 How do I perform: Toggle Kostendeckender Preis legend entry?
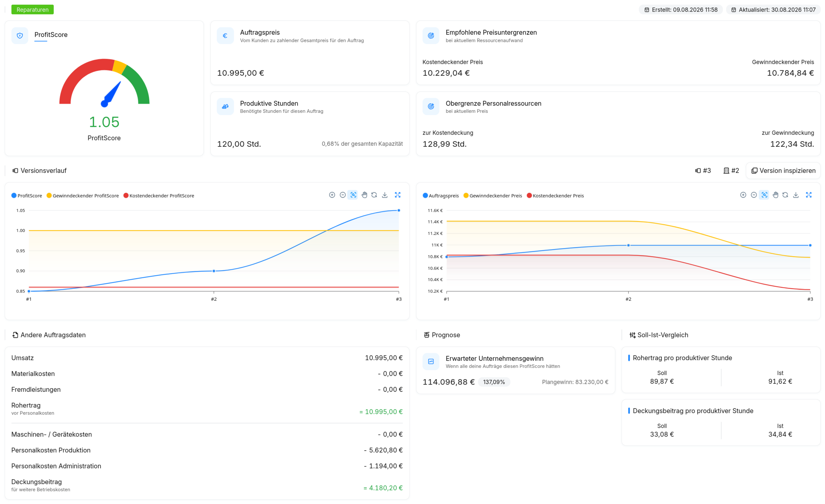(x=556, y=196)
